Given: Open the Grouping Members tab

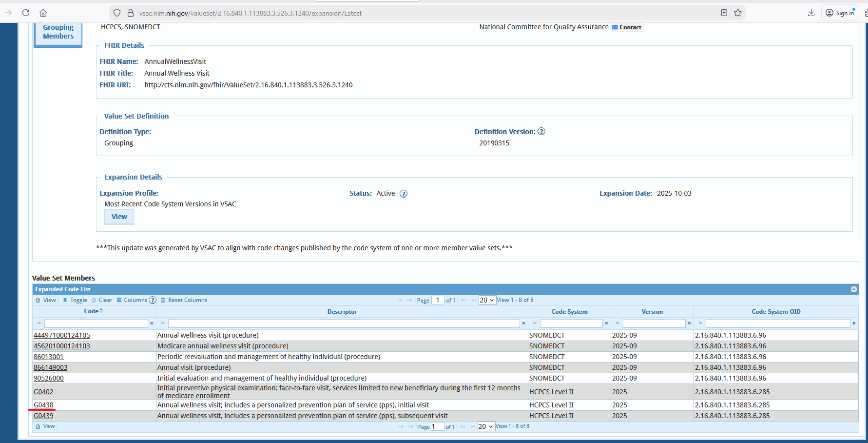Looking at the screenshot, I should [x=58, y=32].
